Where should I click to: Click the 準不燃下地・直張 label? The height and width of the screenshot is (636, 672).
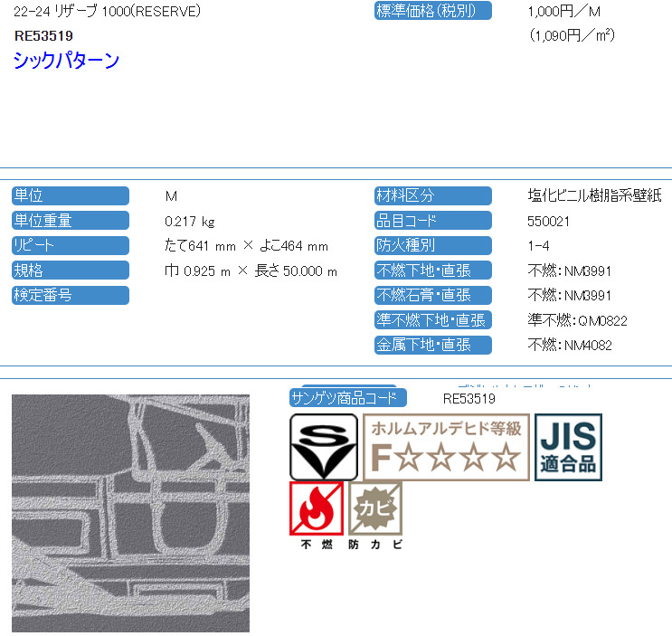point(433,319)
